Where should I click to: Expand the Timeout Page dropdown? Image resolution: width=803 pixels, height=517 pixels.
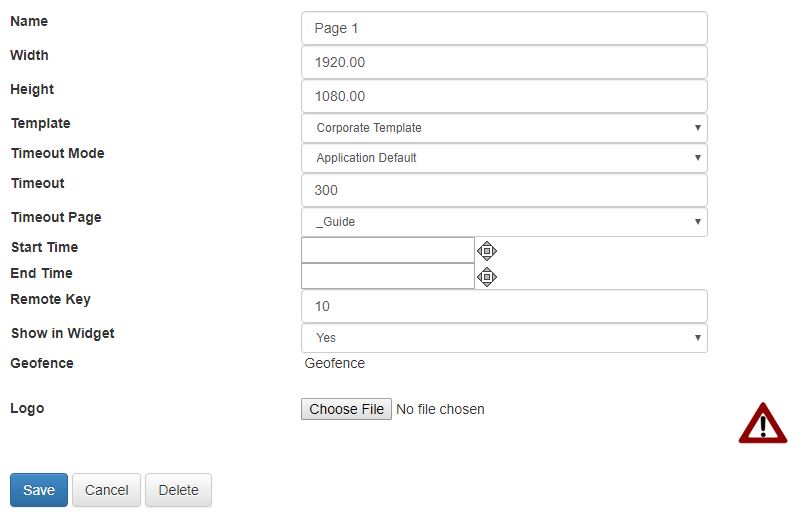[x=504, y=222]
